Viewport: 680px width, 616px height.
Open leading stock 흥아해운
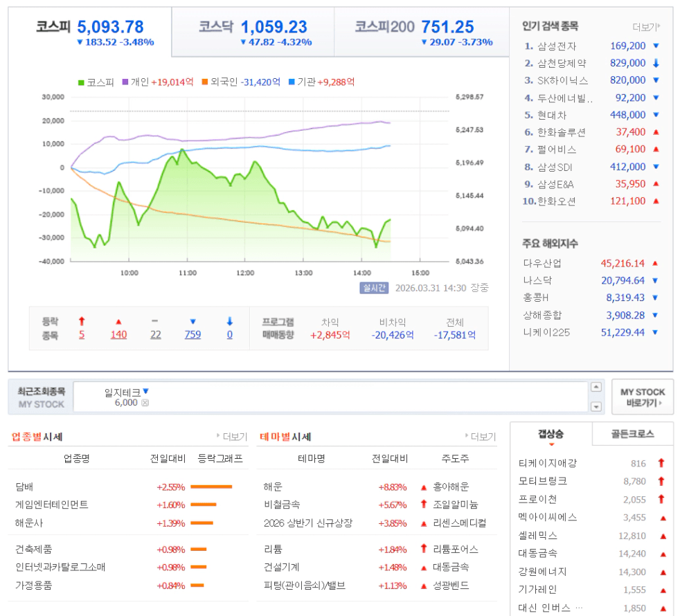pyautogui.click(x=451, y=487)
